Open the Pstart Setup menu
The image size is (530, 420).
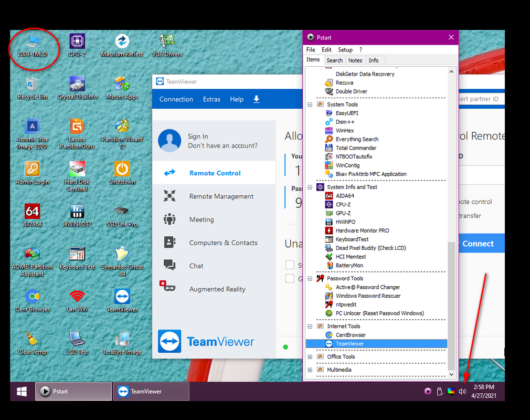click(345, 50)
